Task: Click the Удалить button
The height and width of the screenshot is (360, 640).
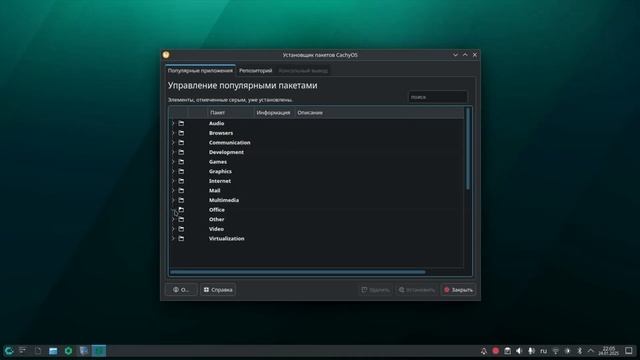Action: point(376,290)
